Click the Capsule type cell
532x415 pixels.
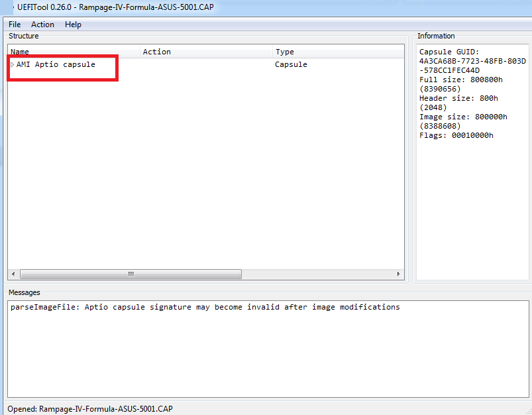[x=291, y=64]
